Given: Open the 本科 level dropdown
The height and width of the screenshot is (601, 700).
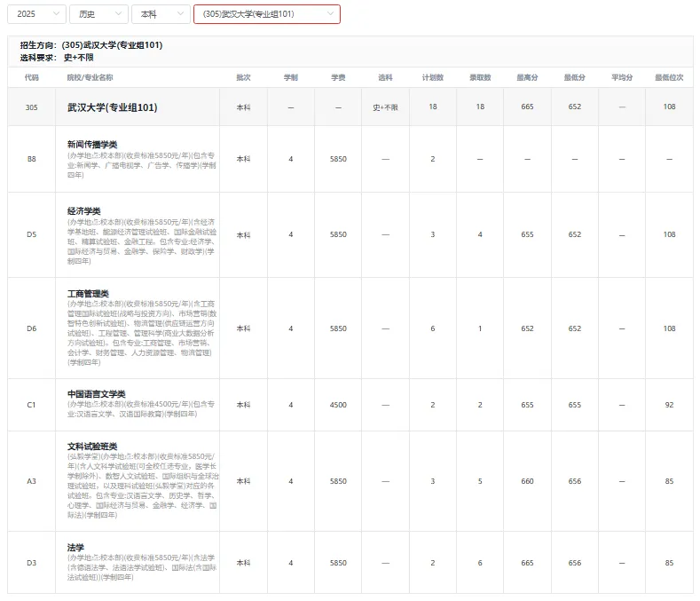Looking at the screenshot, I should 161,14.
